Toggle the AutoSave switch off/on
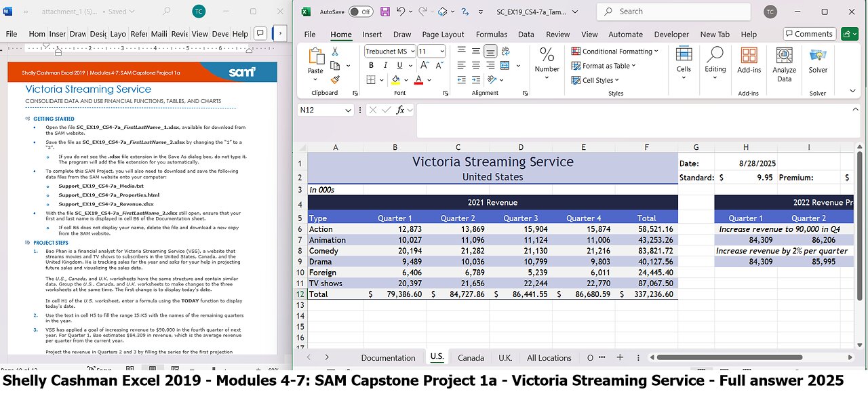 coord(361,12)
